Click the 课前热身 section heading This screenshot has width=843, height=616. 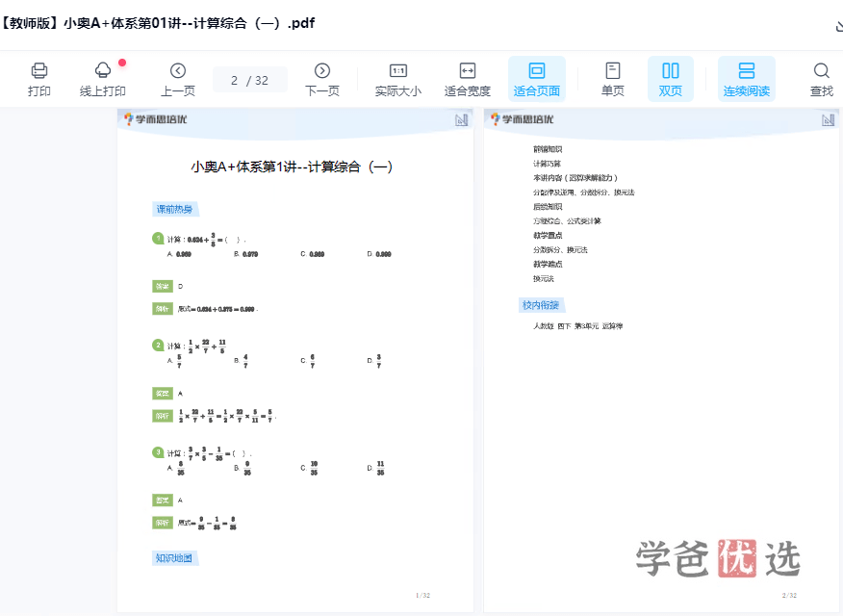pos(175,209)
